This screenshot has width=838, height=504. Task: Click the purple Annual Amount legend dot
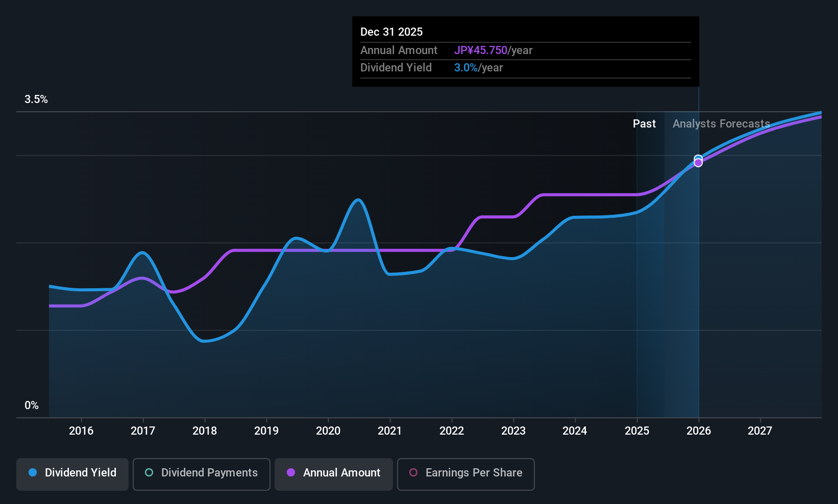[291, 472]
